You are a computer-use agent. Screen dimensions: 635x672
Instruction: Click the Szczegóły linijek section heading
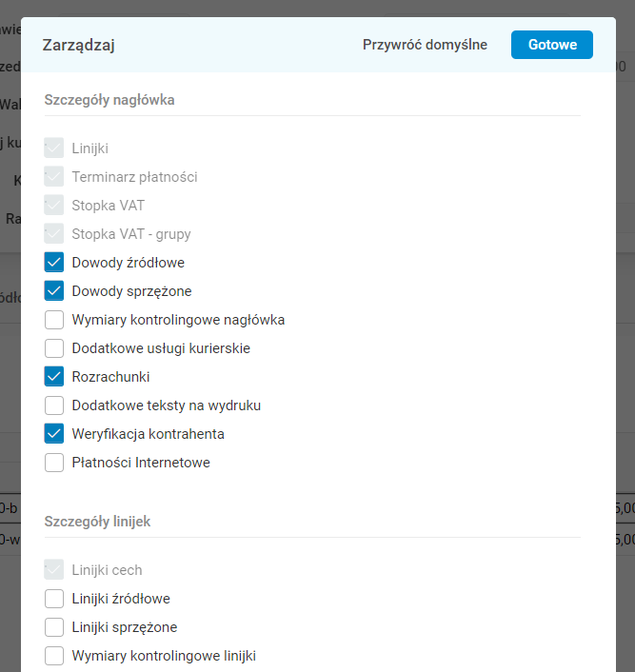tap(97, 522)
